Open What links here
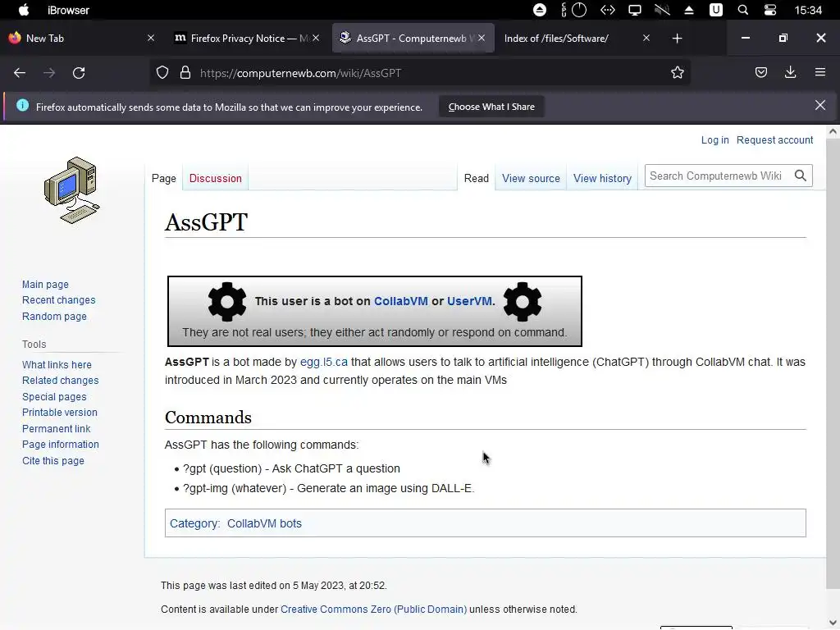 57,365
